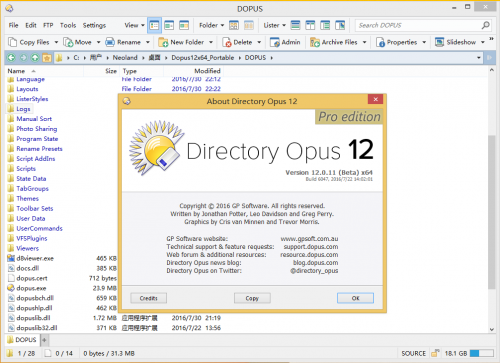Open the Settings menu
The height and width of the screenshot is (363, 500).
tap(94, 25)
